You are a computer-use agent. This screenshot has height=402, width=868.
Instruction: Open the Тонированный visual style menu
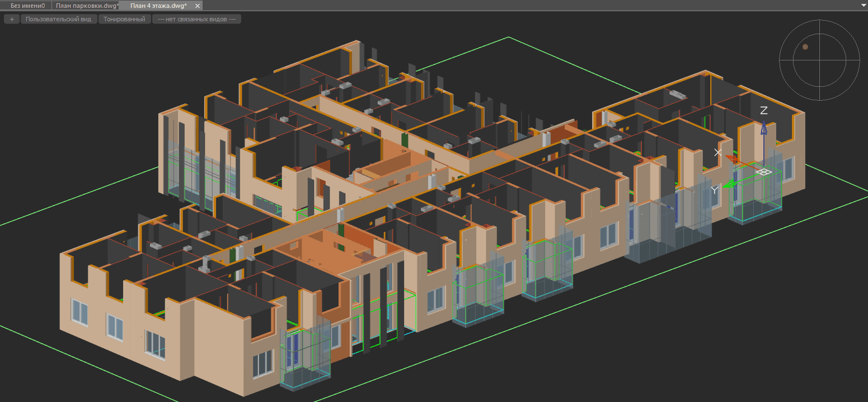tap(124, 19)
